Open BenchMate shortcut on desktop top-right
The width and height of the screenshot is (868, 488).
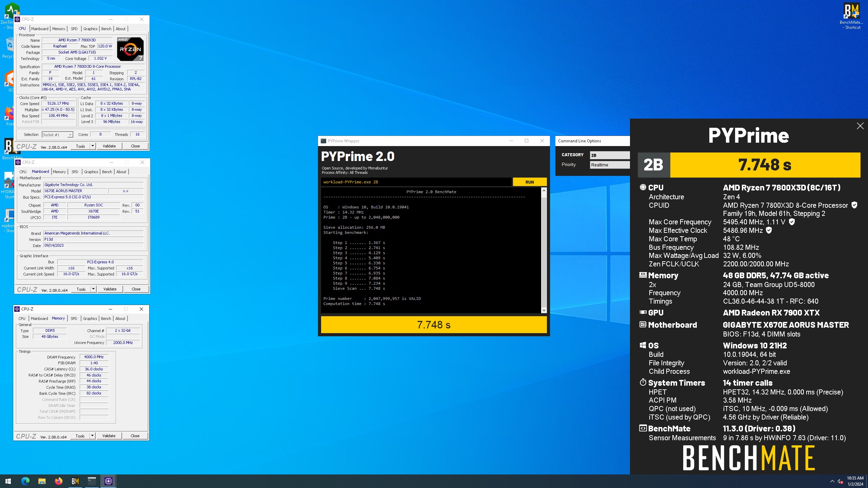click(851, 16)
